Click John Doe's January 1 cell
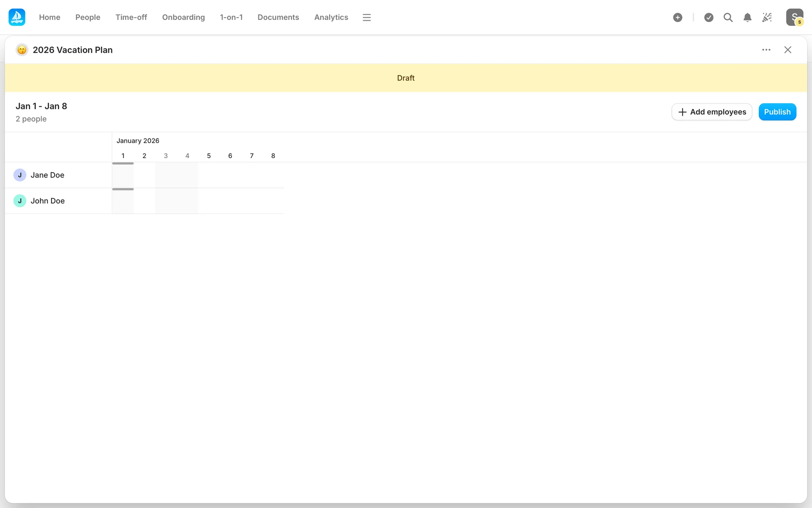This screenshot has width=812, height=508. coord(123,201)
